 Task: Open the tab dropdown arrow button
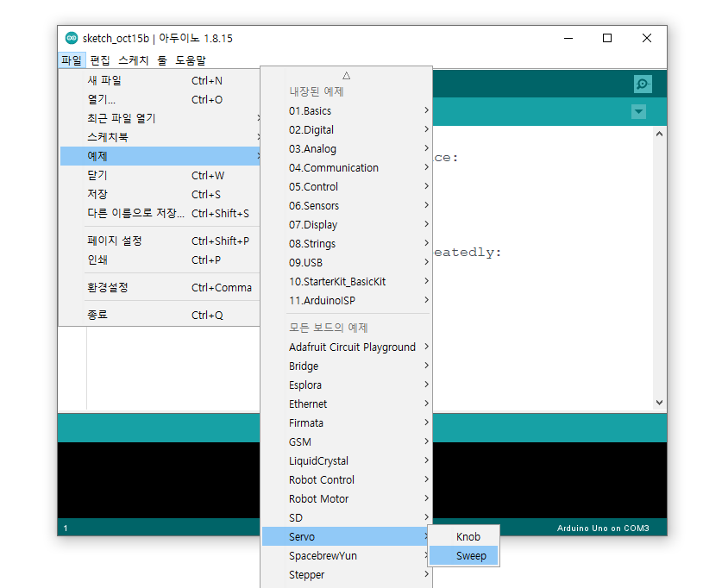[638, 111]
